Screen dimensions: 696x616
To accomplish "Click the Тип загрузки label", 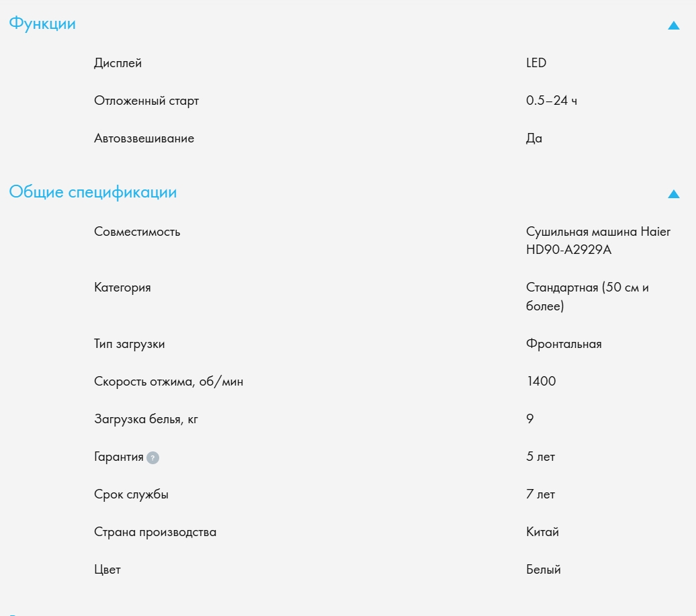I will 130,344.
